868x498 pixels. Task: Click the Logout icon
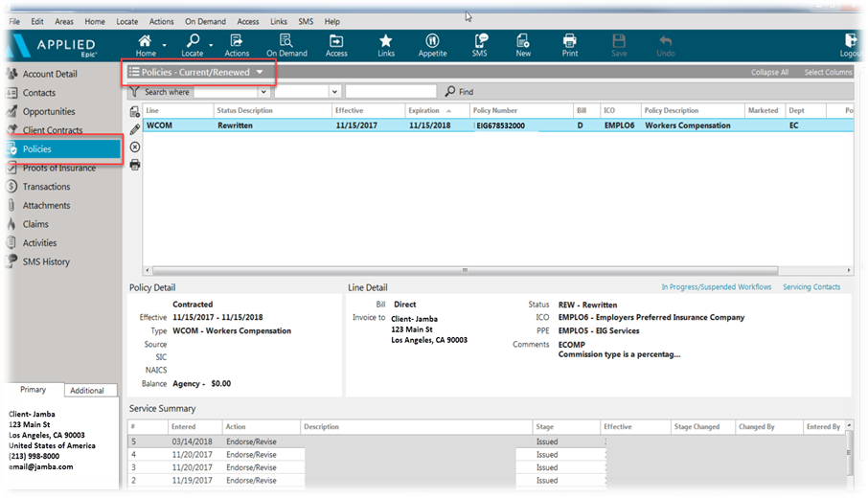851,44
